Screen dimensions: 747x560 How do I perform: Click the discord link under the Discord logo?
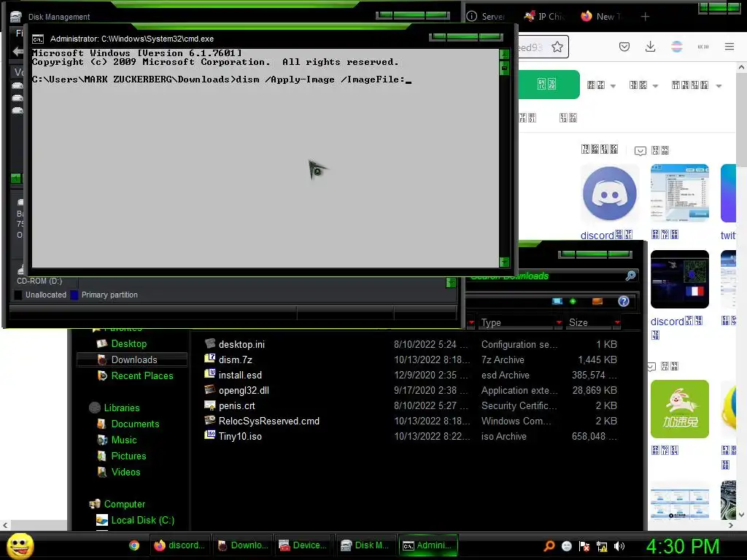click(x=606, y=236)
